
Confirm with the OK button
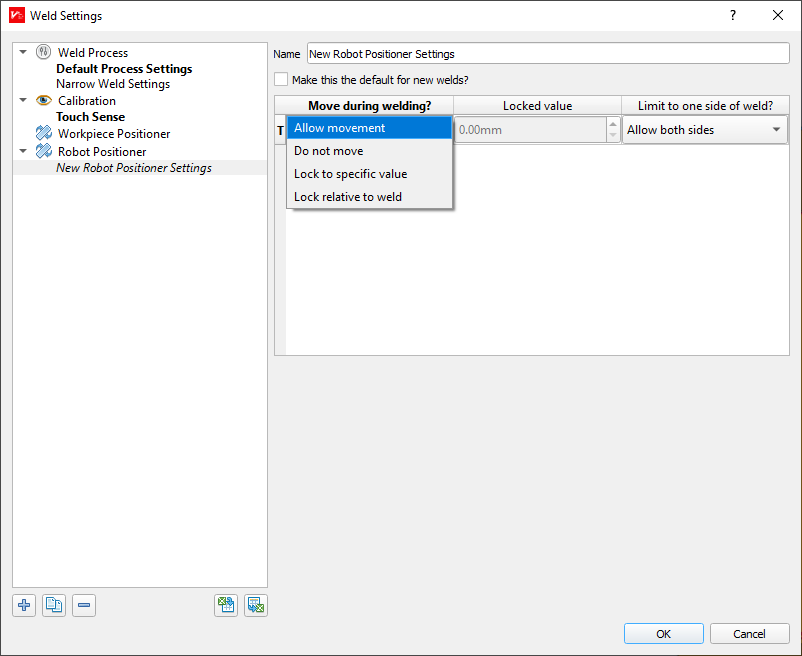[663, 634]
